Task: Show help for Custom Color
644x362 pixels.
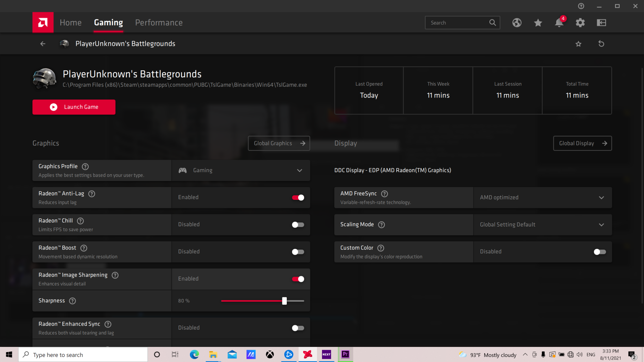Action: 381,248
